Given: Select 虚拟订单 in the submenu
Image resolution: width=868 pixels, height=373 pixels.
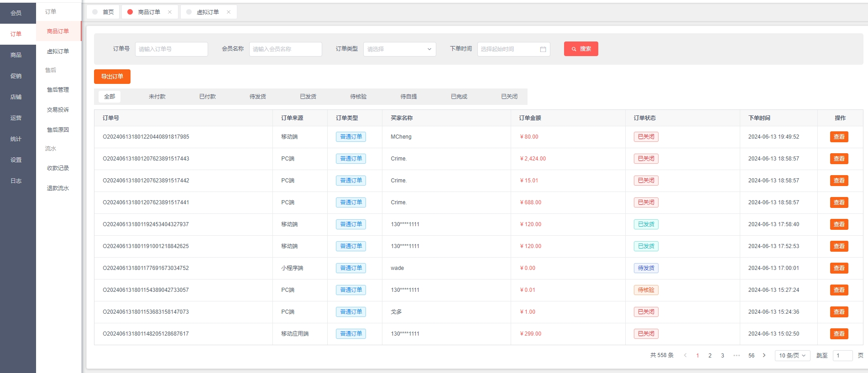Looking at the screenshot, I should [58, 52].
